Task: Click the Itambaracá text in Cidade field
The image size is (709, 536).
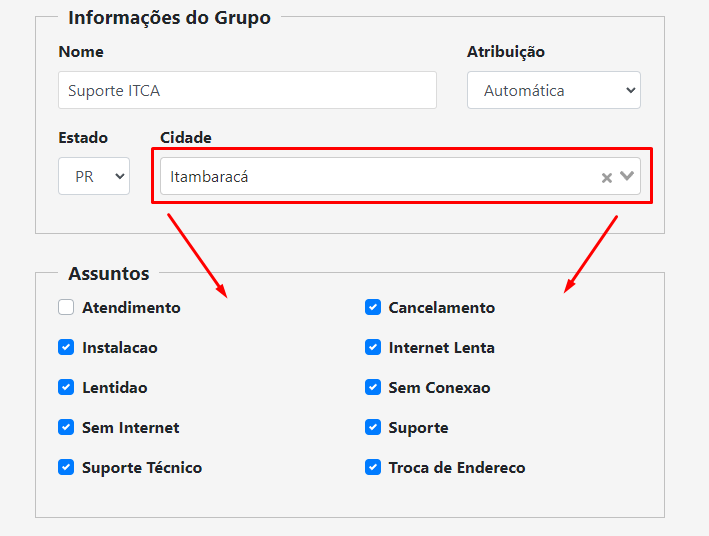Action: point(209,177)
